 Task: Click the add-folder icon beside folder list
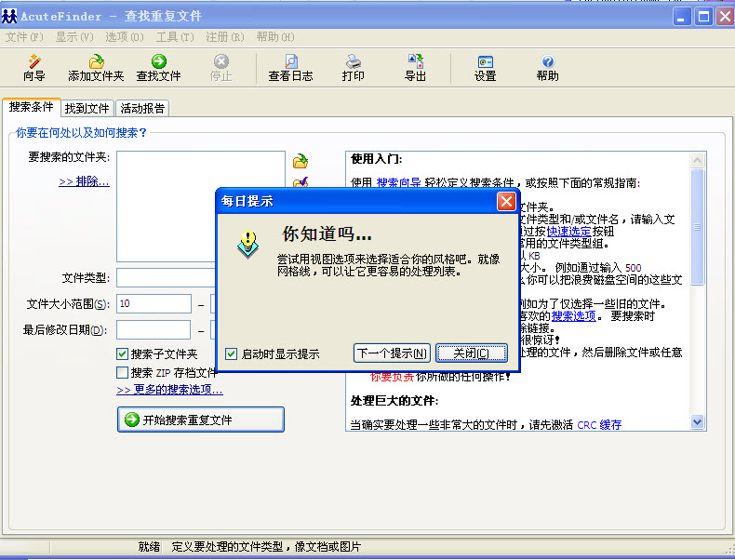(x=300, y=162)
